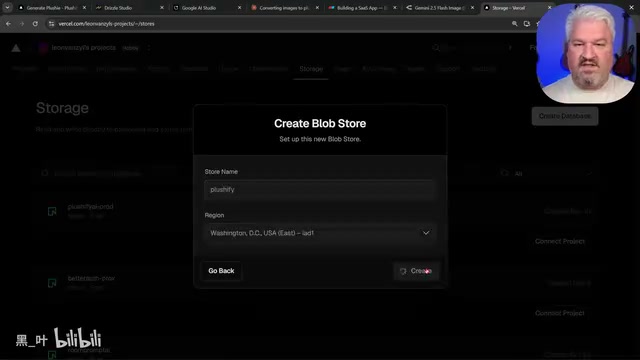The width and height of the screenshot is (640, 360).
Task: Click the plushifyai-prod store icon
Action: click(x=52, y=211)
